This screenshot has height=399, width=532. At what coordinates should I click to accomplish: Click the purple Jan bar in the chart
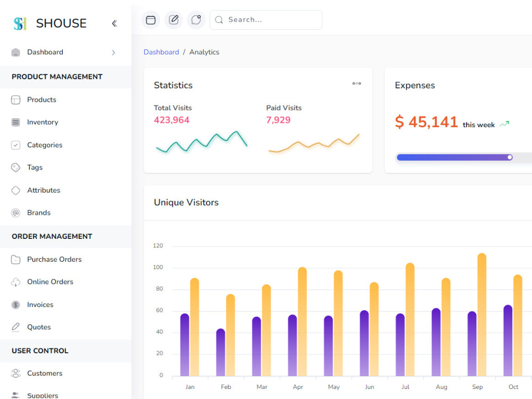tap(185, 345)
